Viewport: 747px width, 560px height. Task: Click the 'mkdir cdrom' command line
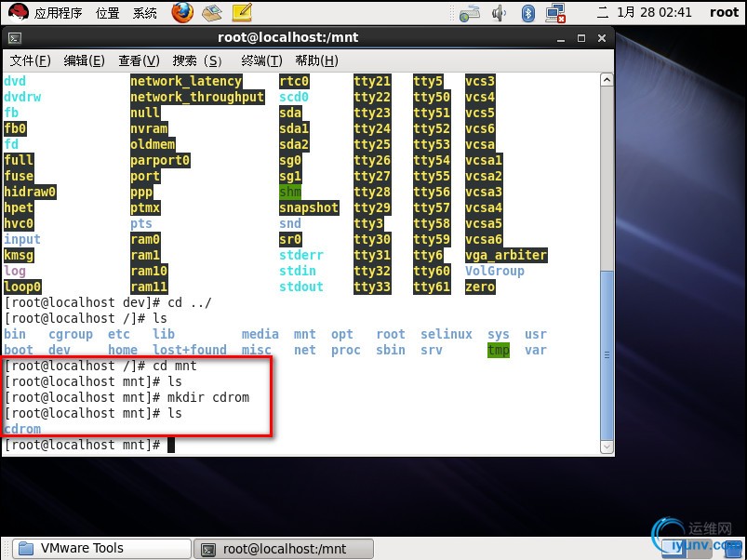coord(127,397)
